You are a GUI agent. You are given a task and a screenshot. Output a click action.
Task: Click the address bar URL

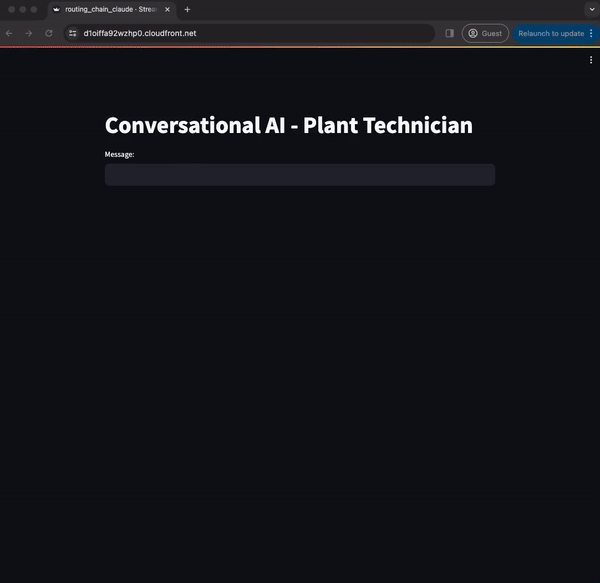coord(140,34)
